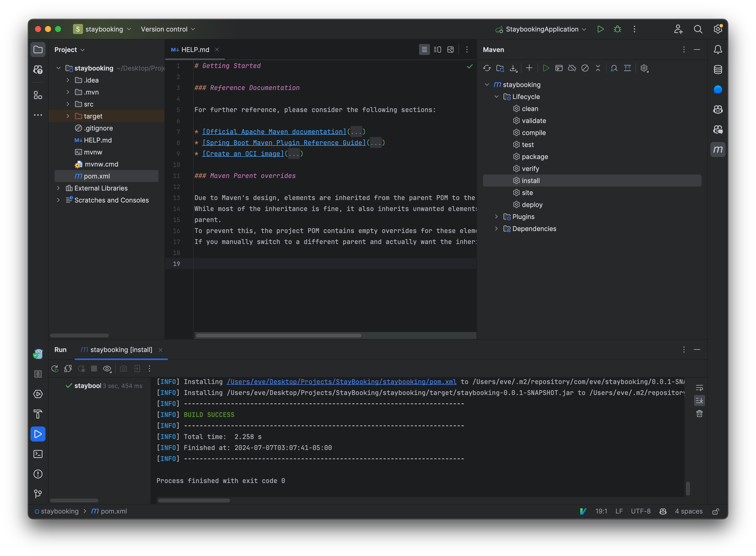The height and width of the screenshot is (556, 756).
Task: Reload all Maven projects
Action: [x=487, y=68]
